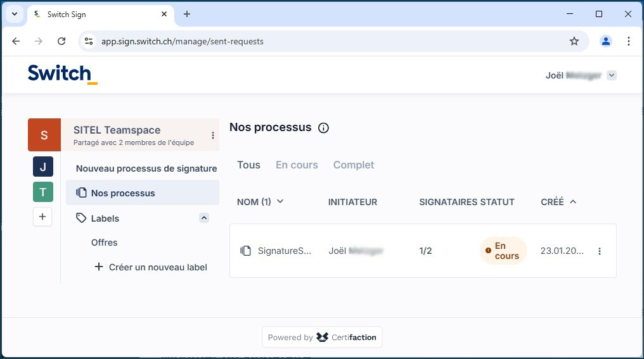Click the document icon of SignatureS... row
The image size is (644, 359).
coord(245,251)
